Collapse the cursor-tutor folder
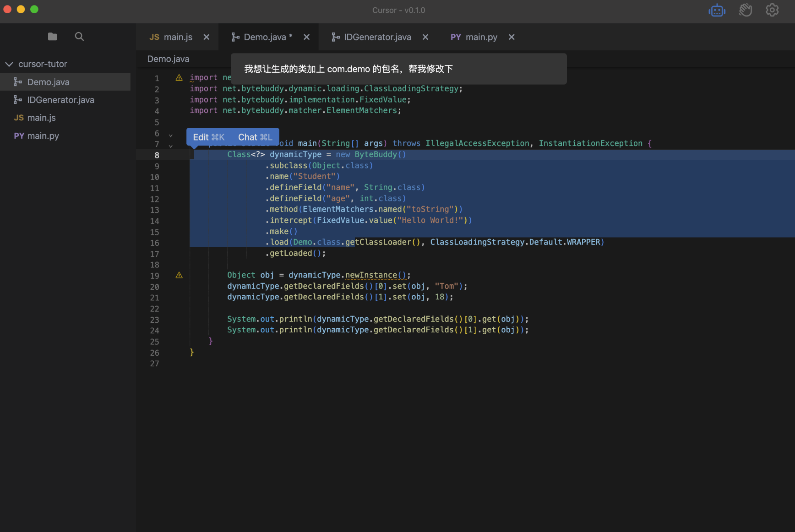The height and width of the screenshot is (532, 795). pyautogui.click(x=9, y=64)
